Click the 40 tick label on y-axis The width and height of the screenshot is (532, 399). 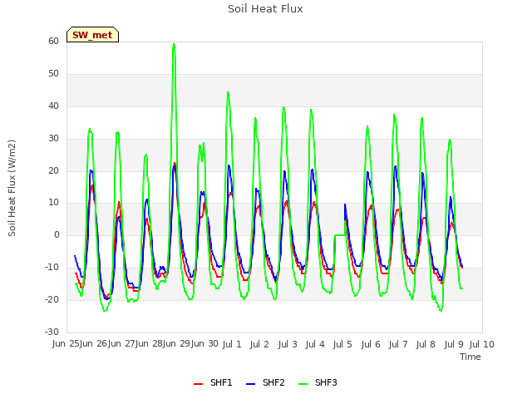point(53,106)
